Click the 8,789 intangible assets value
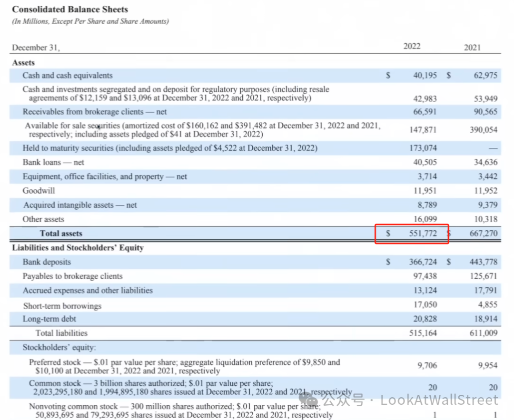514x420 pixels. click(427, 205)
